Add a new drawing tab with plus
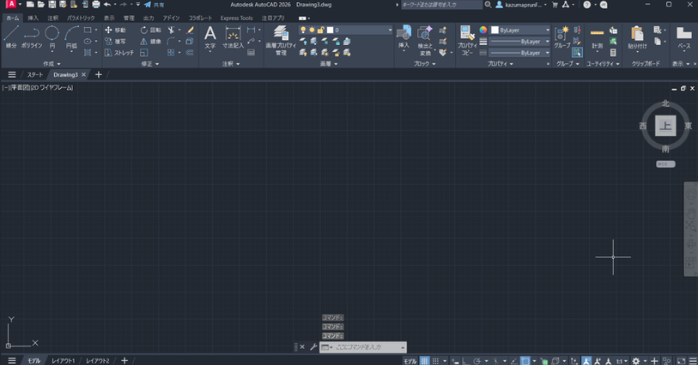 click(98, 74)
